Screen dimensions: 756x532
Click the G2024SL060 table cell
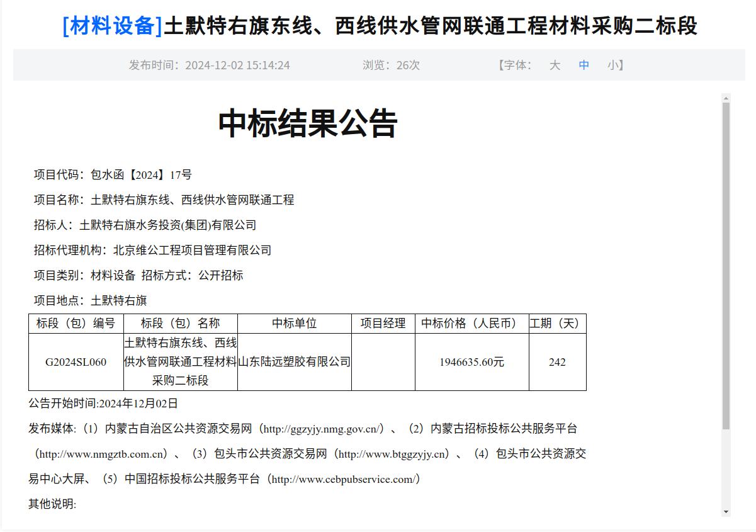click(x=76, y=362)
